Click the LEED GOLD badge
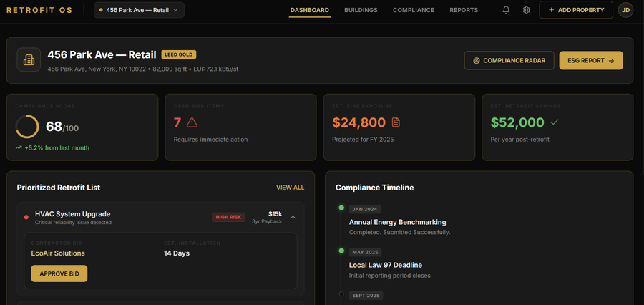This screenshot has height=305, width=644. tap(179, 54)
